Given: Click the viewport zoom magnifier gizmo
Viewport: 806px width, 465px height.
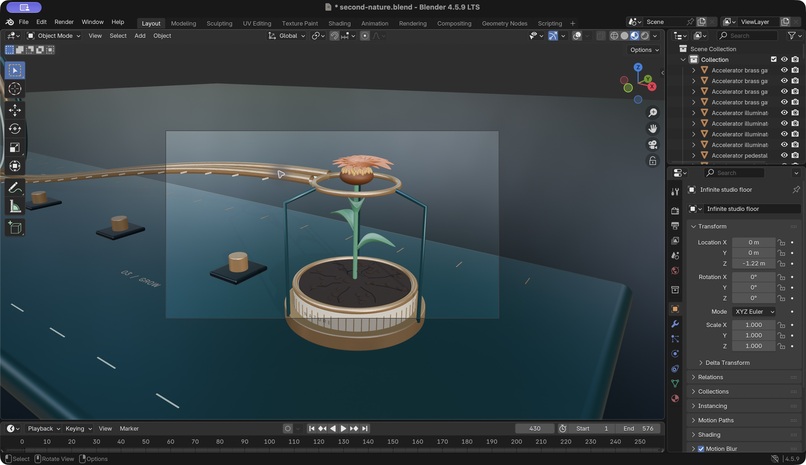Looking at the screenshot, I should [x=652, y=113].
